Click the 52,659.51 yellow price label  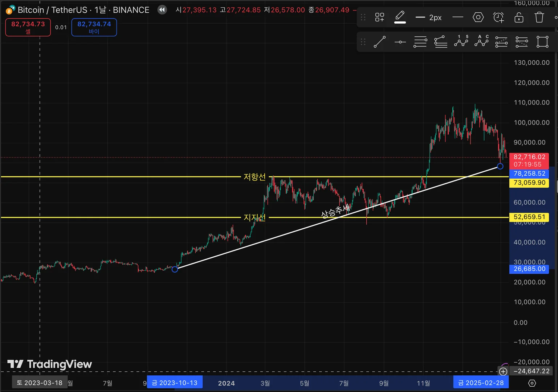529,217
